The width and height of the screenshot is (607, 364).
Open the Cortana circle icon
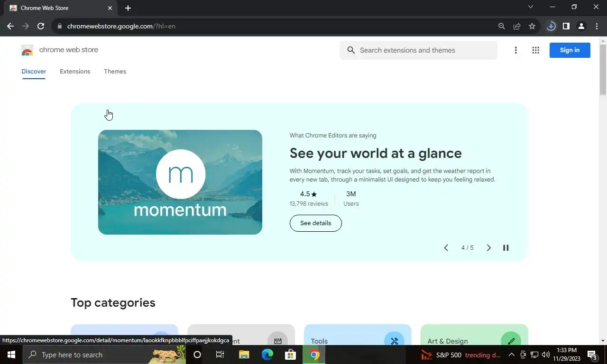click(x=197, y=355)
